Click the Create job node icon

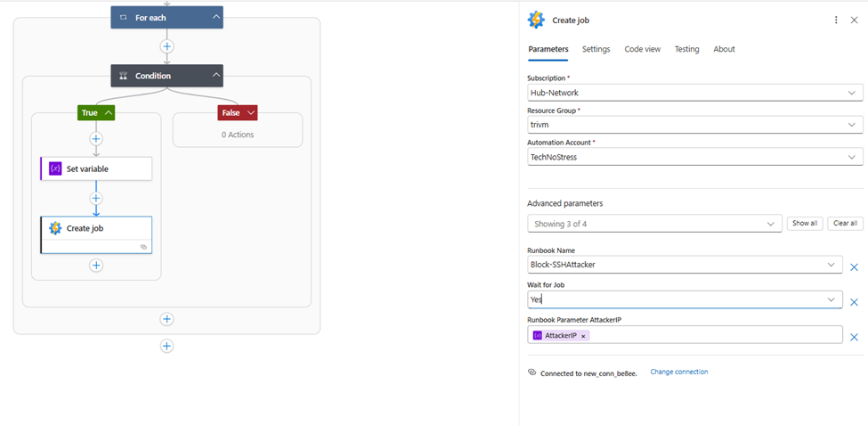point(55,227)
